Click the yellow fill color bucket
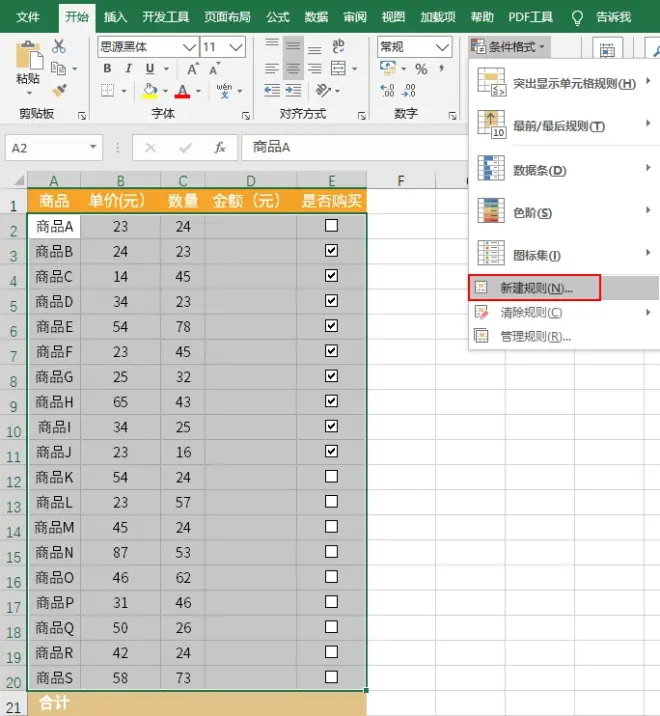 pyautogui.click(x=150, y=90)
